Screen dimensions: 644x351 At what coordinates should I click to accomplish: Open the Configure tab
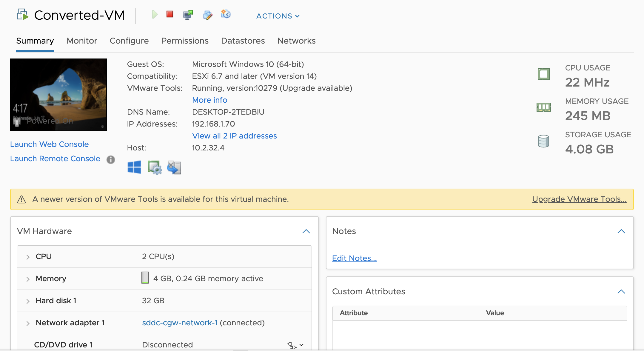[x=129, y=41]
